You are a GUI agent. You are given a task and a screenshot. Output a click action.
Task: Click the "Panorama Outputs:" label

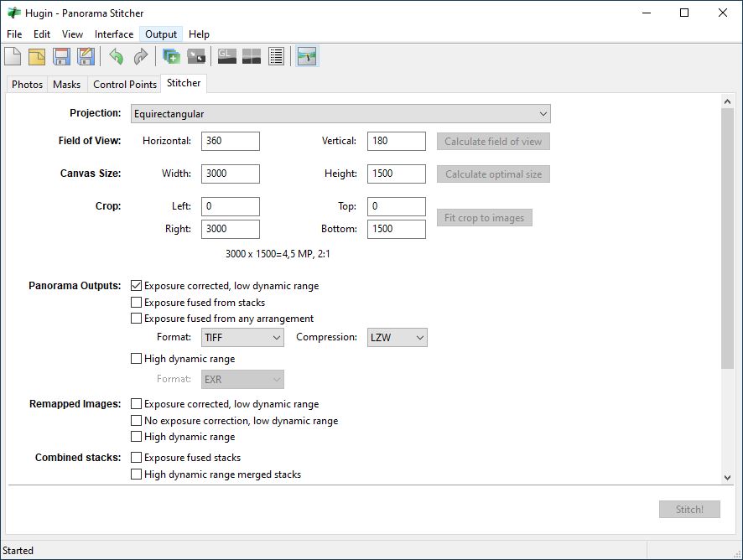[75, 286]
